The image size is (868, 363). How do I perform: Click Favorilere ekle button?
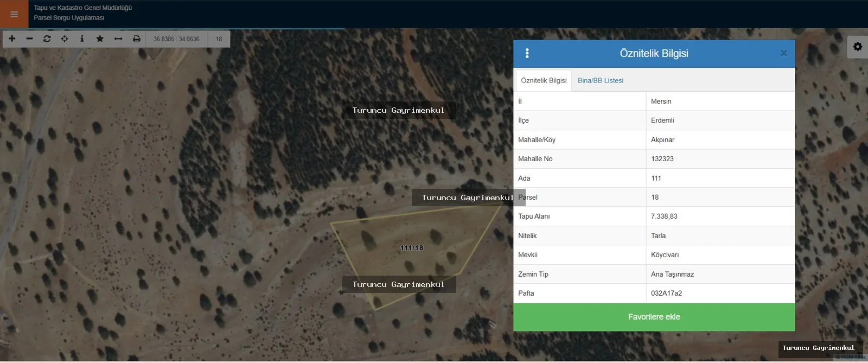coord(654,317)
